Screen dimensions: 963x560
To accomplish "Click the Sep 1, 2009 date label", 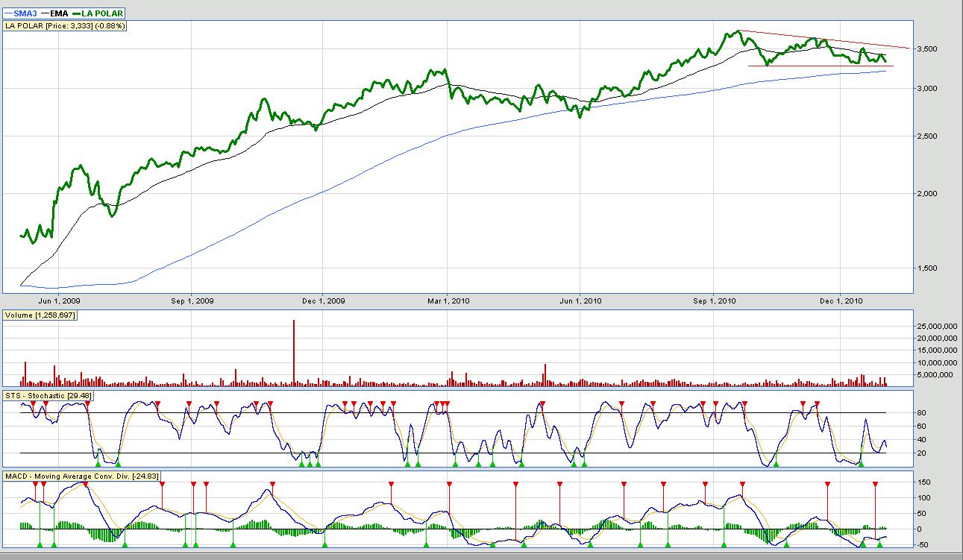I will pyautogui.click(x=192, y=301).
